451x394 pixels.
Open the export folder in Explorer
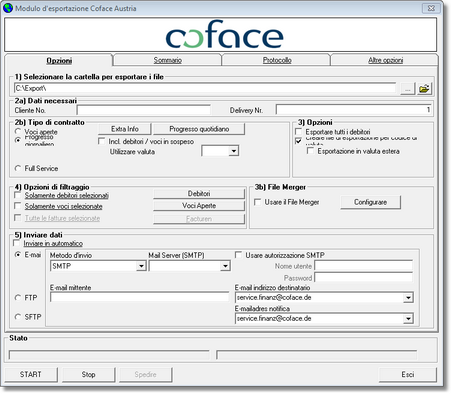pyautogui.click(x=424, y=89)
